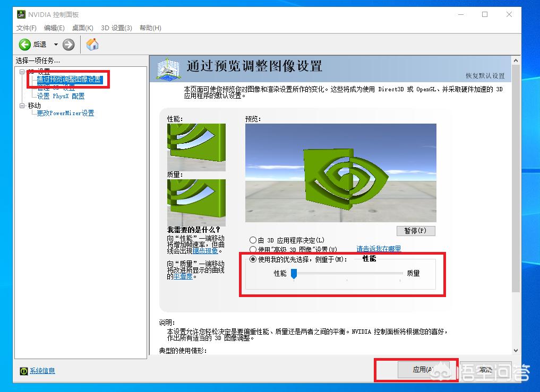The height and width of the screenshot is (392, 540).
Task: Click the scrollbar down arrow
Action: pyautogui.click(x=516, y=350)
